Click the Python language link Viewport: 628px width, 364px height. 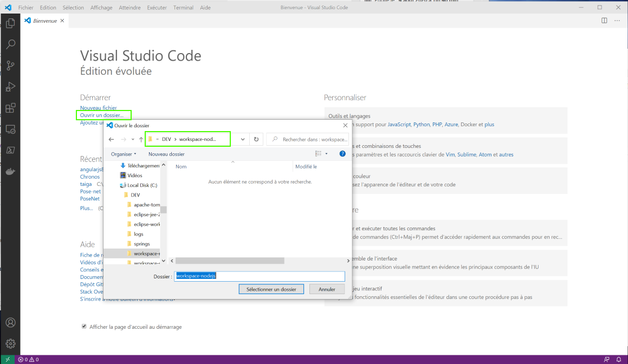(x=422, y=125)
